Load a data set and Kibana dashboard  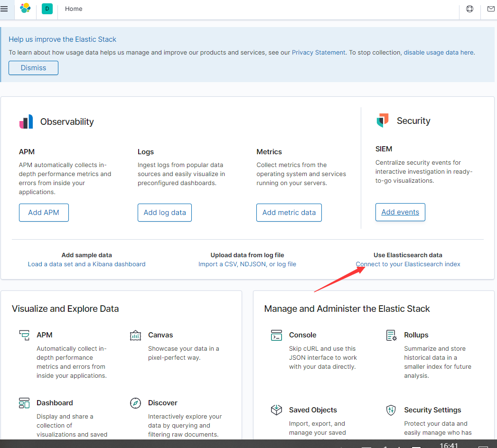tap(86, 264)
